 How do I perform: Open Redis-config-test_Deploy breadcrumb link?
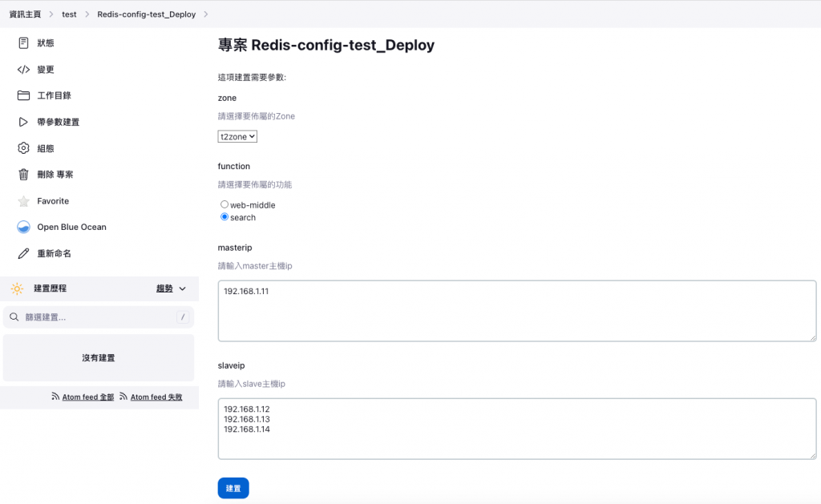[x=147, y=14]
